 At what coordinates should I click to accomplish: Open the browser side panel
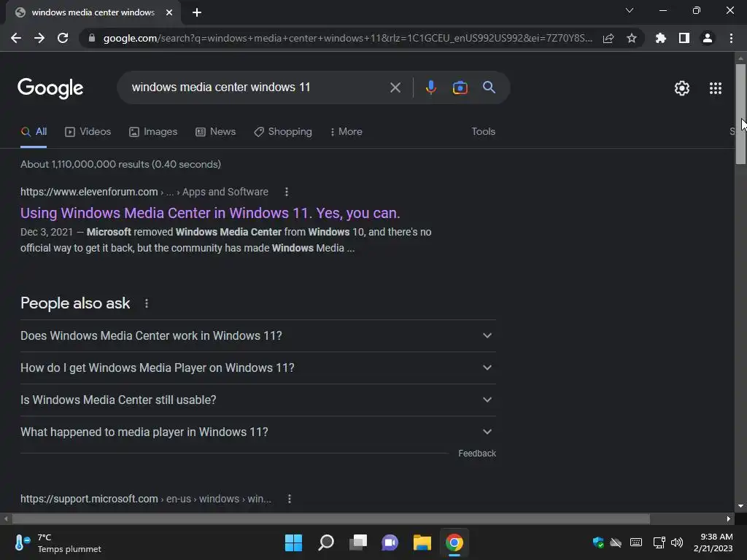click(684, 38)
